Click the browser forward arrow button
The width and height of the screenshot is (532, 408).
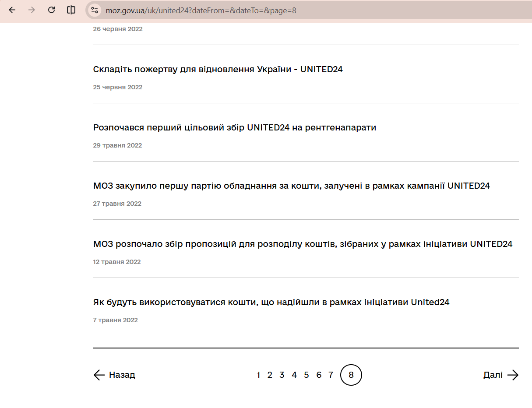(32, 10)
